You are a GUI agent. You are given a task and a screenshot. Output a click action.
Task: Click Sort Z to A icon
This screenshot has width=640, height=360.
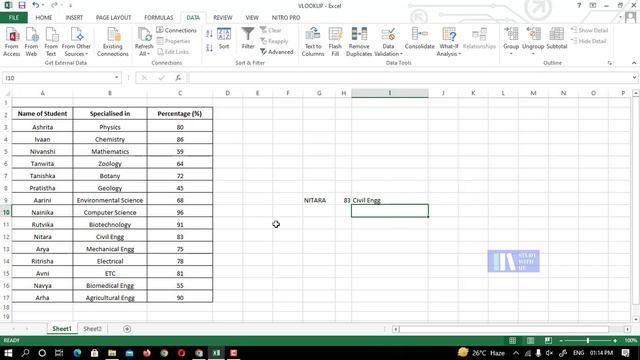(209, 48)
